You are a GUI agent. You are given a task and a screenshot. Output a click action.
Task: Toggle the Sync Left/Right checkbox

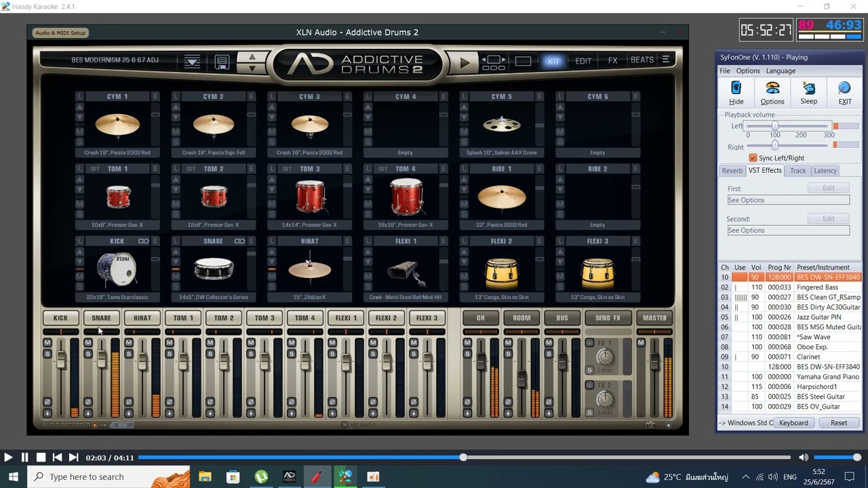753,158
